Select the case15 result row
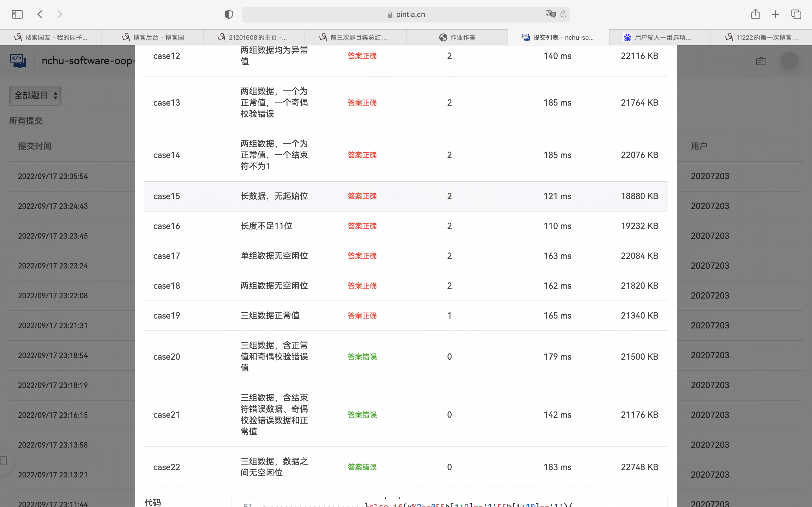 [406, 196]
